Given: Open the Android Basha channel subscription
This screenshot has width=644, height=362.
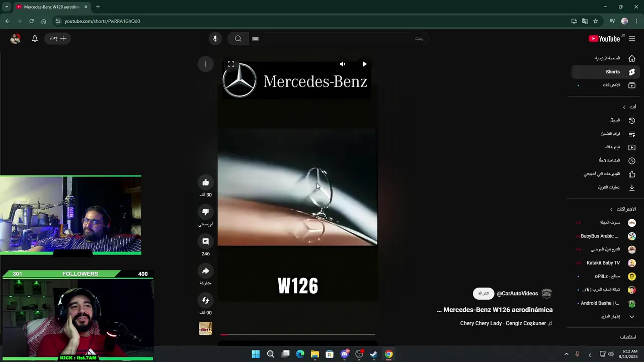Looking at the screenshot, I should coord(606,303).
